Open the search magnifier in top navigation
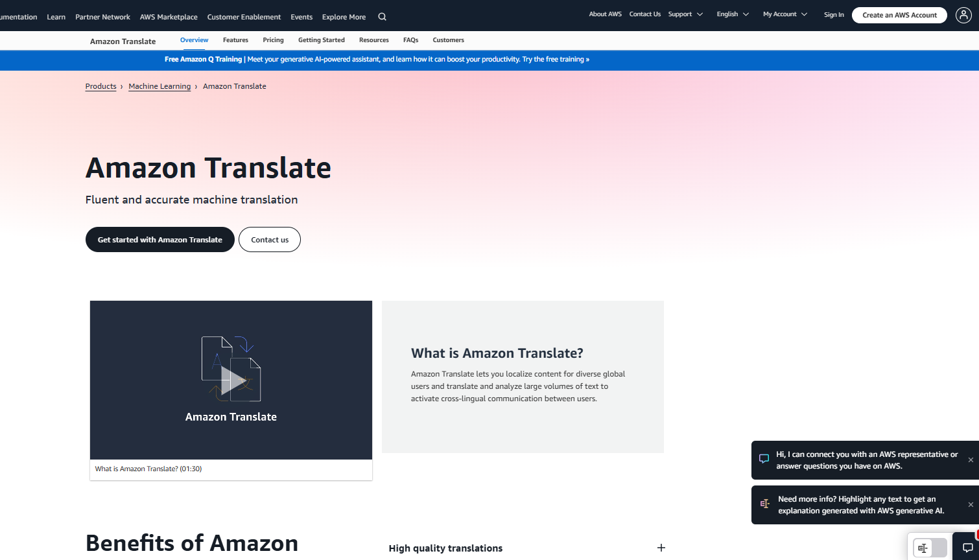This screenshot has width=979, height=560. (382, 17)
